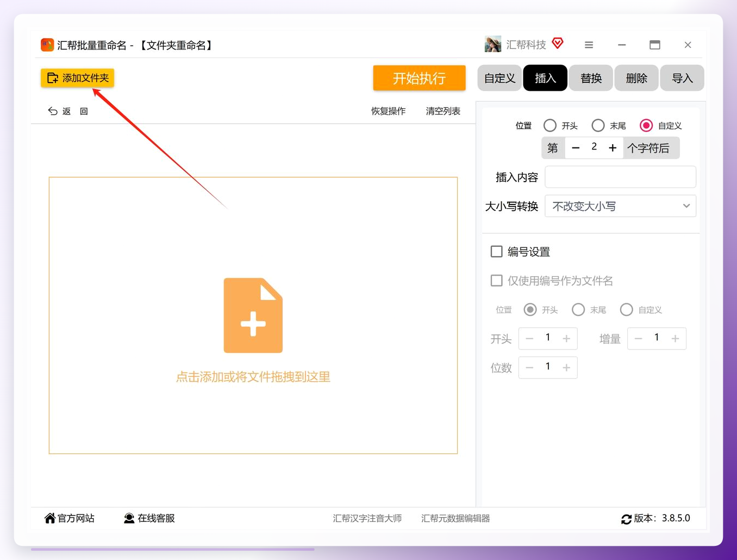Open the hamburger menu icon
Screen dimensions: 737x560
pos(589,45)
